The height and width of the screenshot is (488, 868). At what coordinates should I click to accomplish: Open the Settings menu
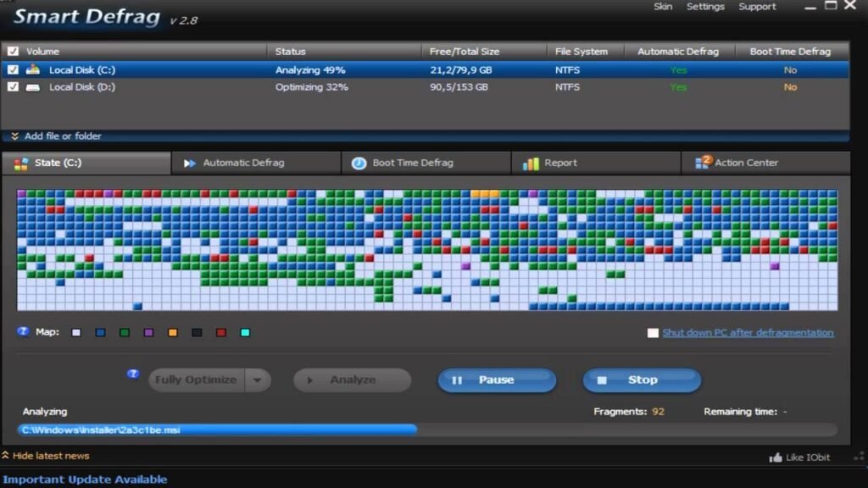coord(705,7)
